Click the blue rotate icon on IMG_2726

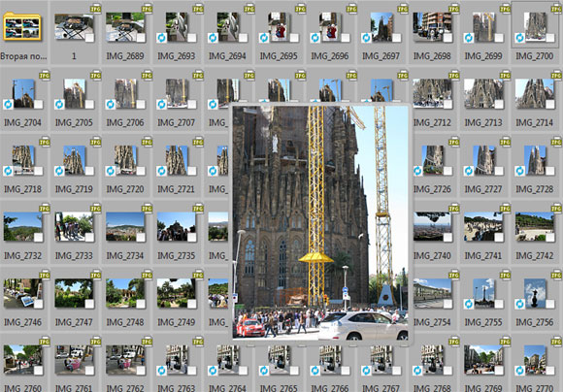[417, 171]
